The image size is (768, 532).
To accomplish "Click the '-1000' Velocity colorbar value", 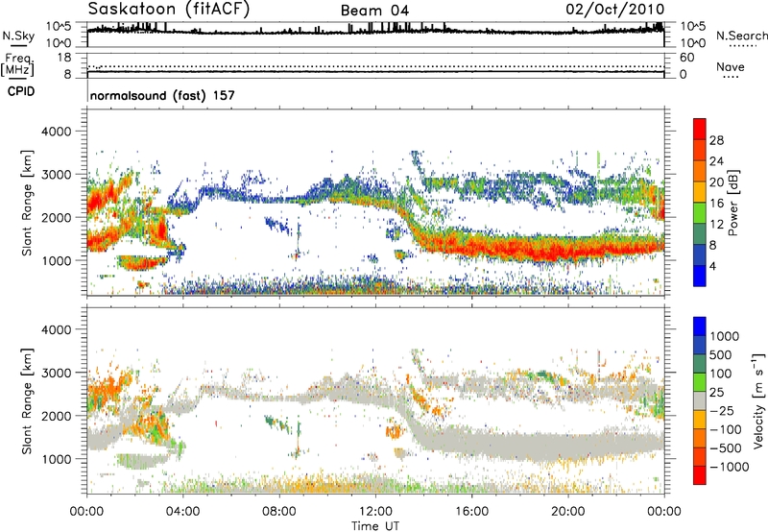I will (729, 467).
